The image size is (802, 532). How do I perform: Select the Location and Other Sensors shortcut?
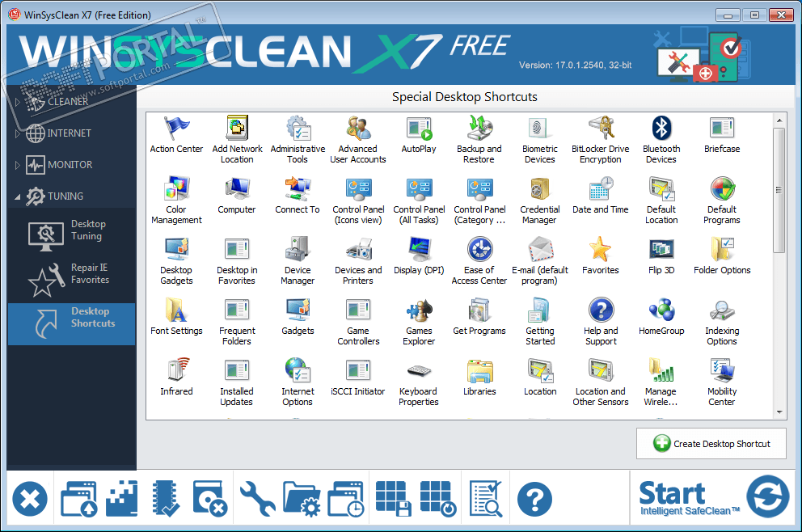click(601, 382)
